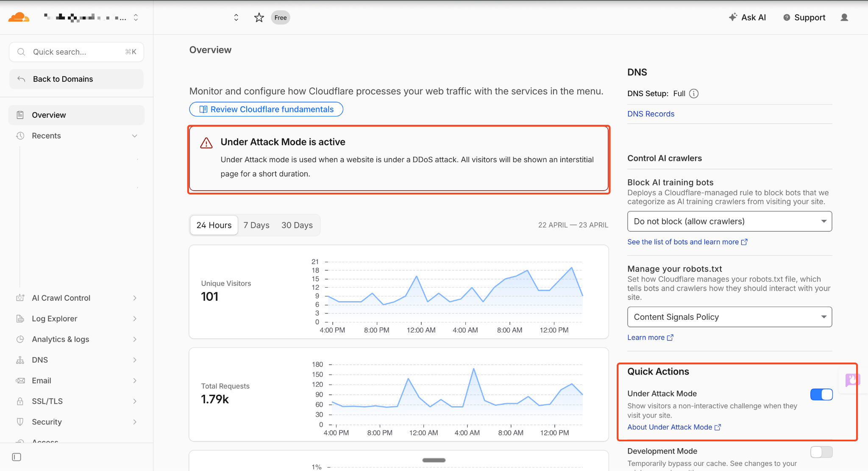Disable Under Attack Mode toggle
This screenshot has width=868, height=471.
[821, 394]
